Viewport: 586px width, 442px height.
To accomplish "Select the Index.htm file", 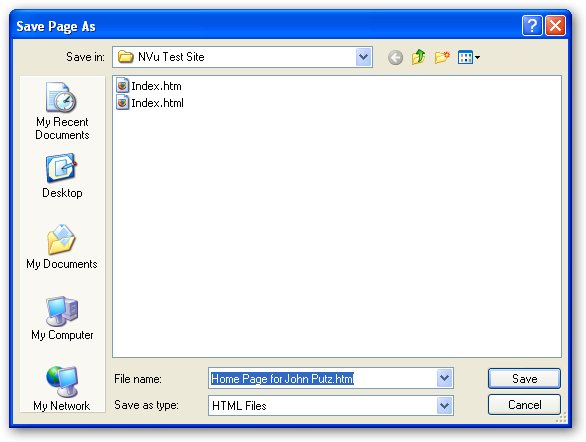I will pyautogui.click(x=149, y=86).
